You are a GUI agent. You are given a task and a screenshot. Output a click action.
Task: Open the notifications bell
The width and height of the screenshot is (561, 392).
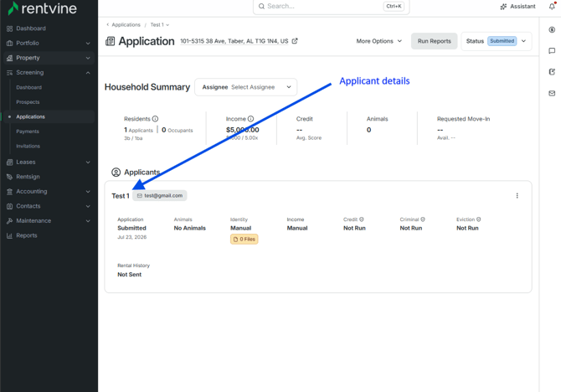[552, 6]
